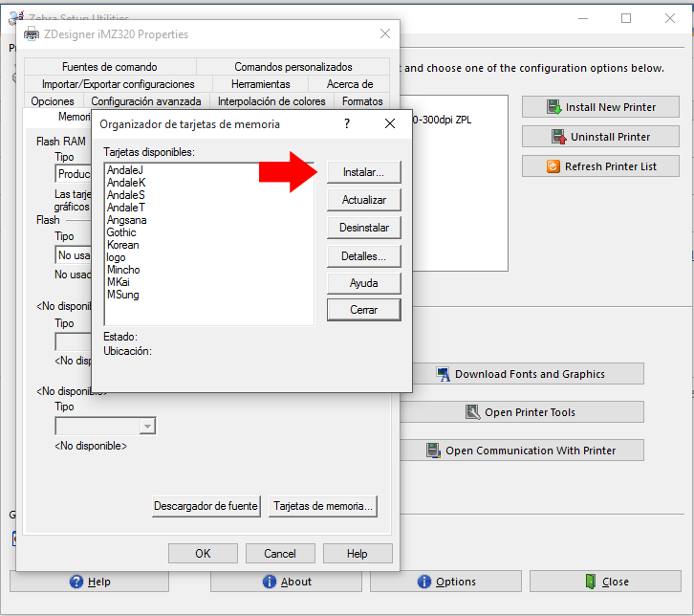Switch to the Comandos personalizados tab
694x616 pixels.
pyautogui.click(x=293, y=66)
